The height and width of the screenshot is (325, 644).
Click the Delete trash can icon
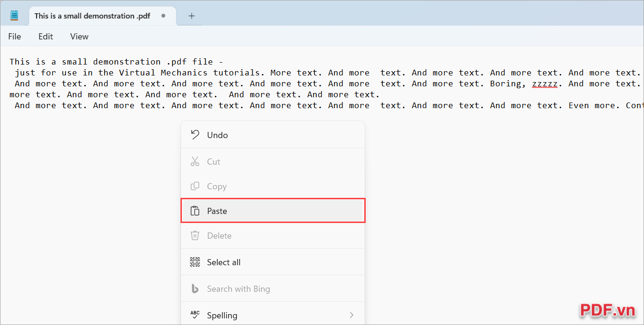point(195,235)
